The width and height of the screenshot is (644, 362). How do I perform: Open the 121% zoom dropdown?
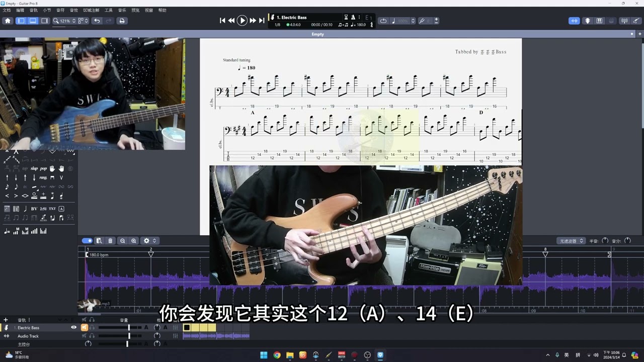pyautogui.click(x=64, y=21)
